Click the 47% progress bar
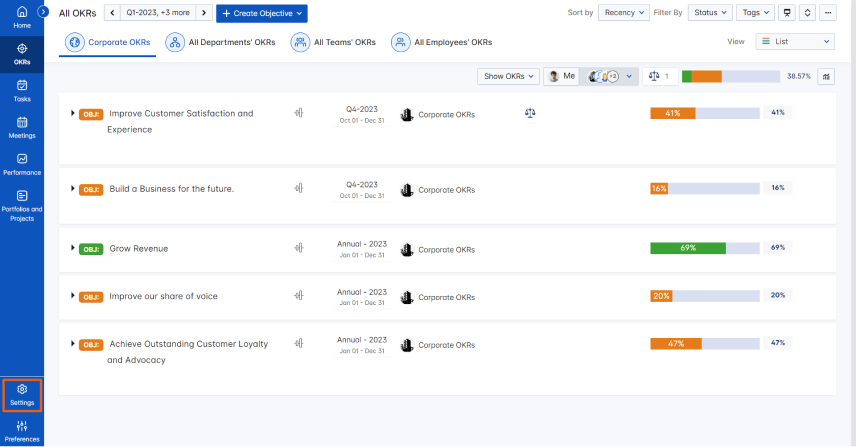 tap(704, 344)
